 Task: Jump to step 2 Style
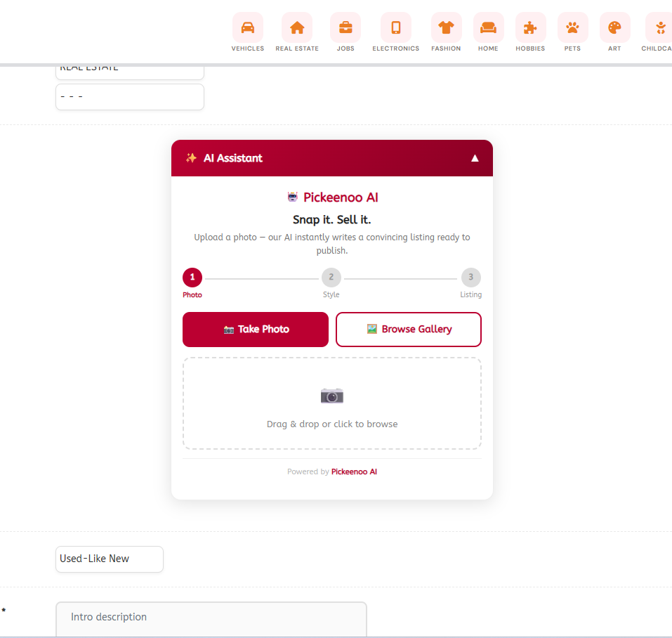point(331,278)
